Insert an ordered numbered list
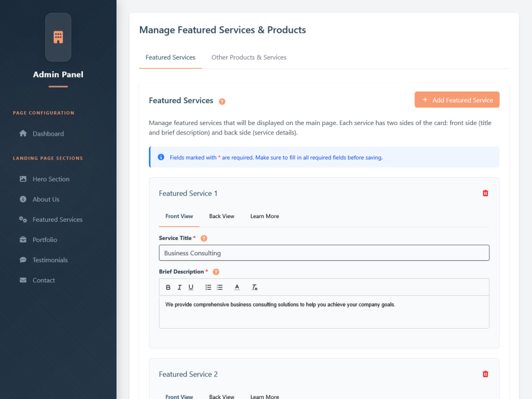 click(x=209, y=287)
